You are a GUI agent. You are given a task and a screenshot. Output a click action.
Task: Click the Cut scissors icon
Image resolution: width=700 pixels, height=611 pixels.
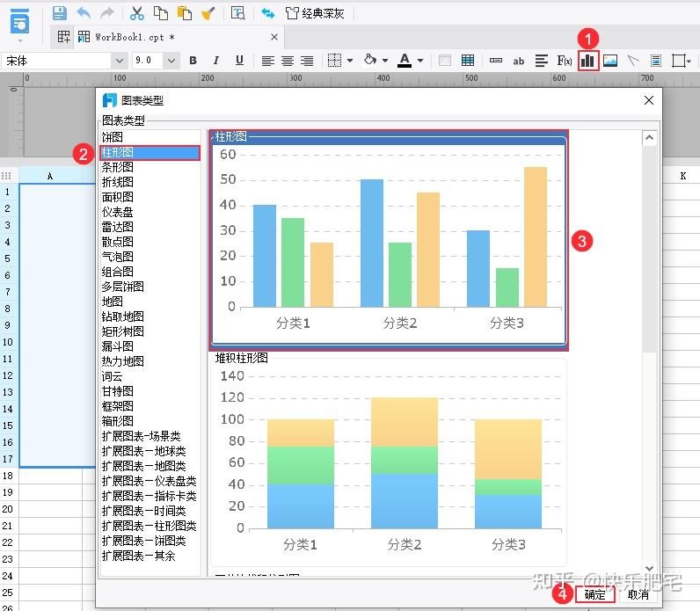136,13
